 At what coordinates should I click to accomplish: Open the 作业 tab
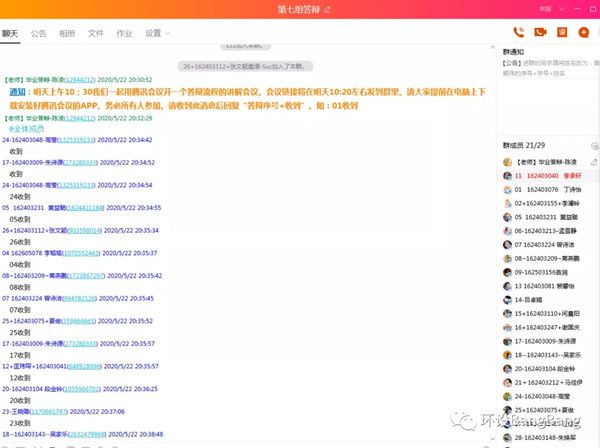[124, 33]
